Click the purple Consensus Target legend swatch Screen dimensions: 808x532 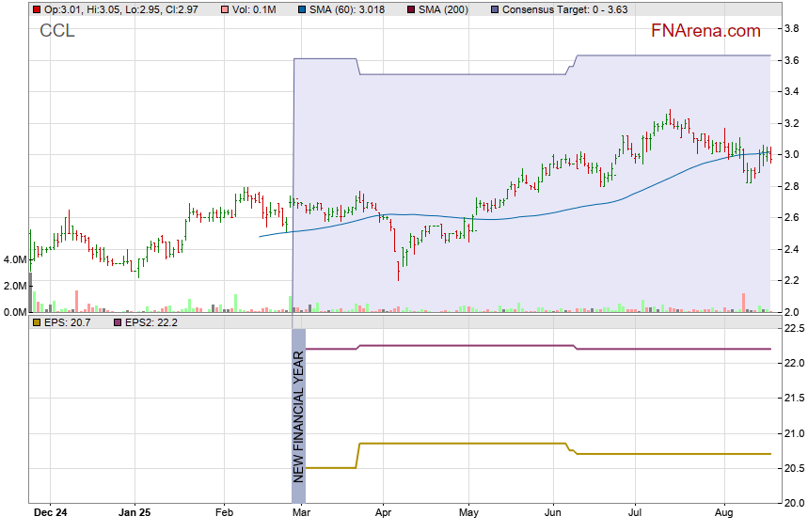click(495, 9)
